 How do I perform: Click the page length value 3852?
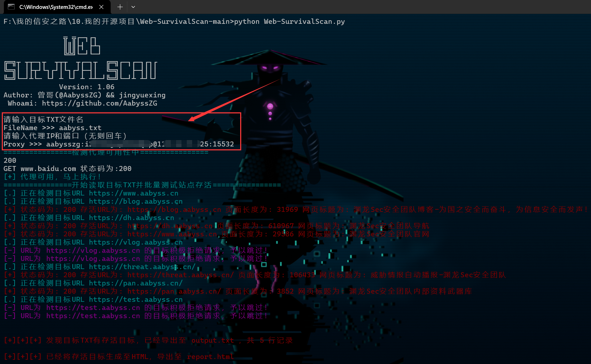tap(285, 291)
